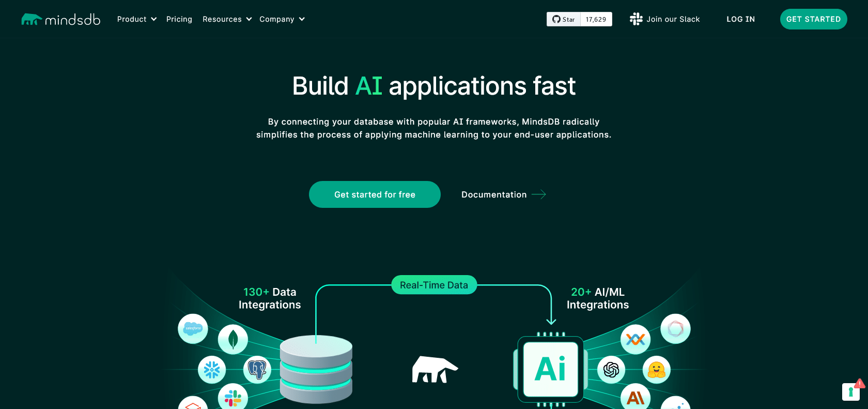Click the MindsDB bear logo
Viewport: 868px width, 409px height.
click(60, 19)
